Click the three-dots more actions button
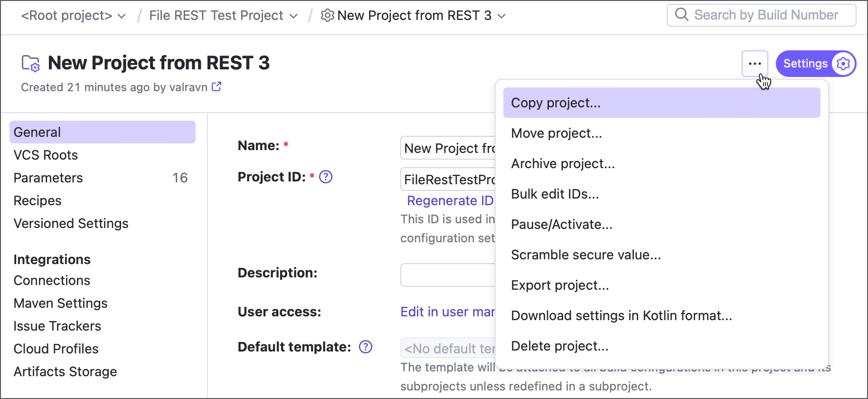This screenshot has width=868, height=399. tap(755, 64)
